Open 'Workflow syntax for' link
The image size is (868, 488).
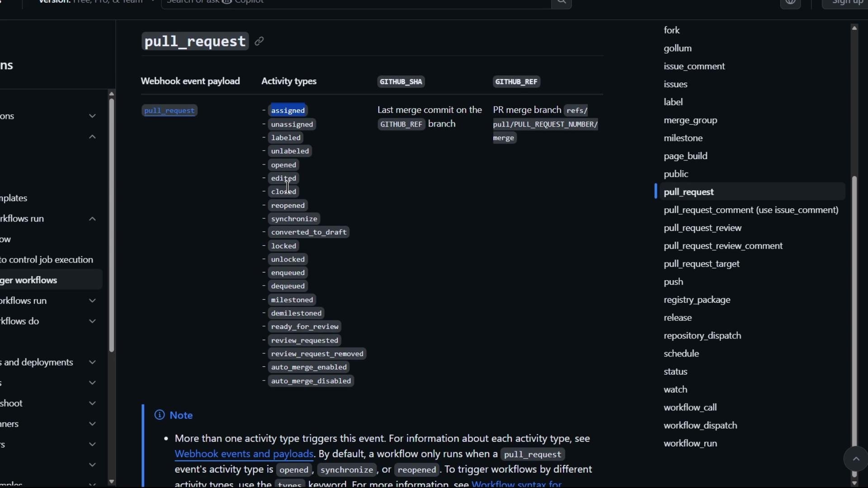pyautogui.click(x=517, y=484)
